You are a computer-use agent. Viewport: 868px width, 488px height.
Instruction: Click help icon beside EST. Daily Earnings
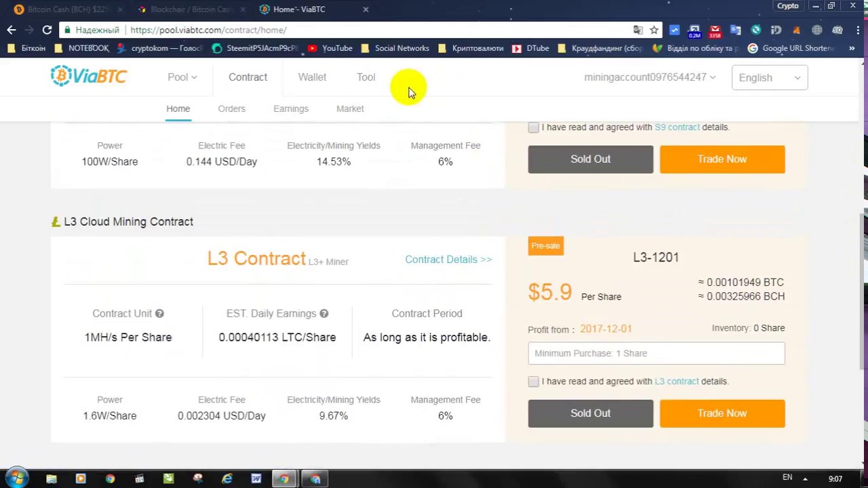(x=324, y=313)
